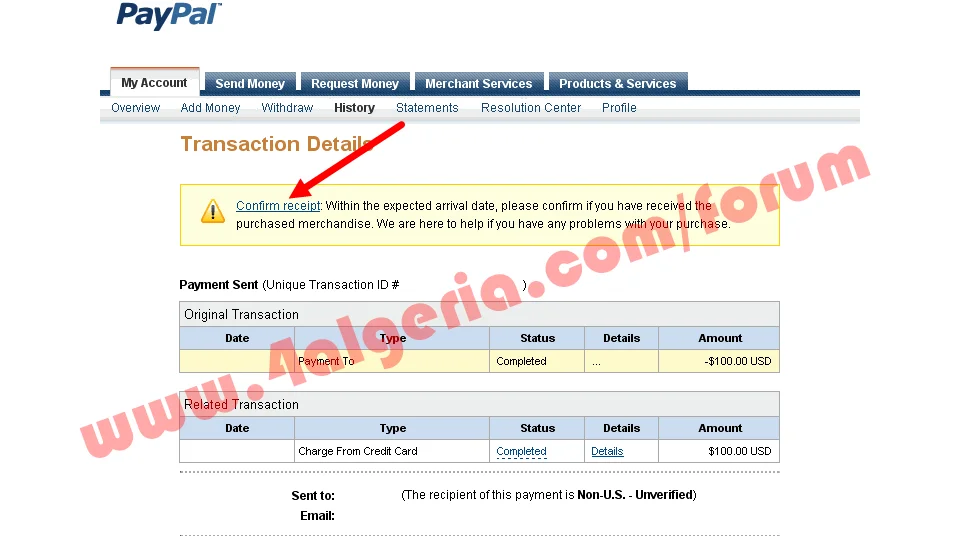Click Add Money in the submenu
Image resolution: width=960 pixels, height=536 pixels.
coord(210,108)
